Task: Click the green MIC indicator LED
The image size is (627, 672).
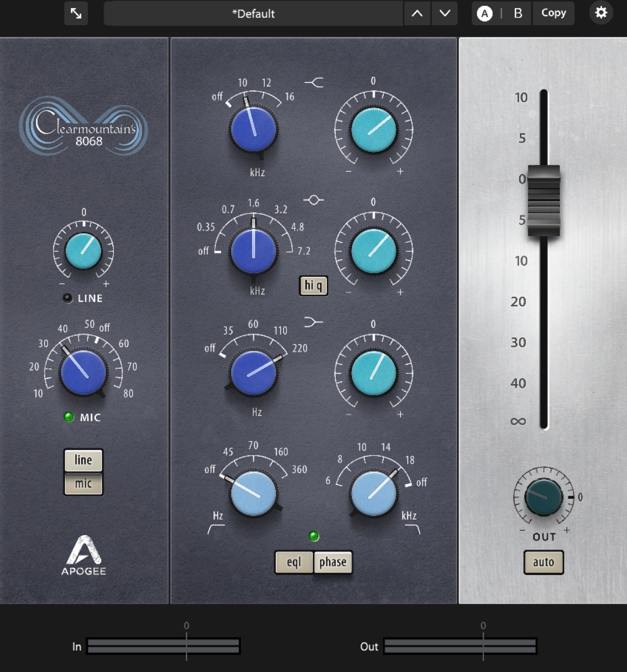Action: 69,417
